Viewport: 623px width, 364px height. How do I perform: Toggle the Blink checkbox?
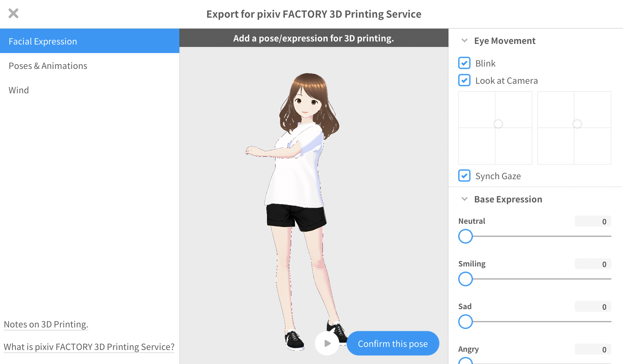[464, 63]
